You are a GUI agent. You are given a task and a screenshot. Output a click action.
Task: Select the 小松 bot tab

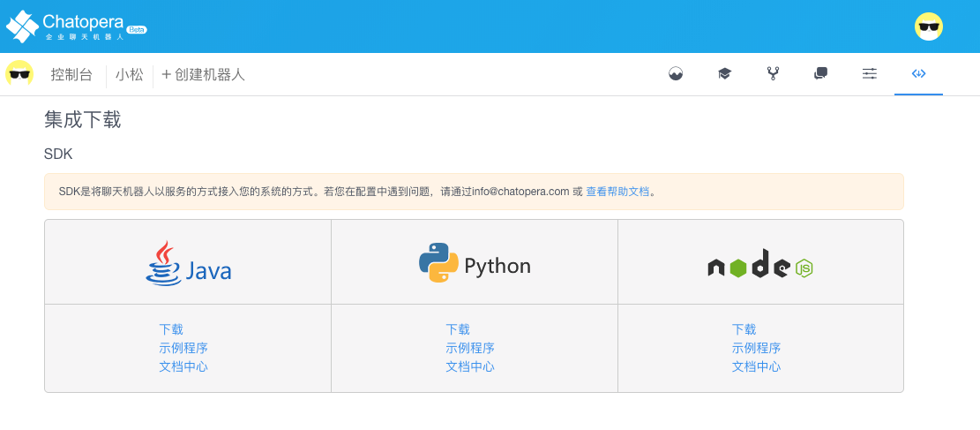tap(130, 75)
